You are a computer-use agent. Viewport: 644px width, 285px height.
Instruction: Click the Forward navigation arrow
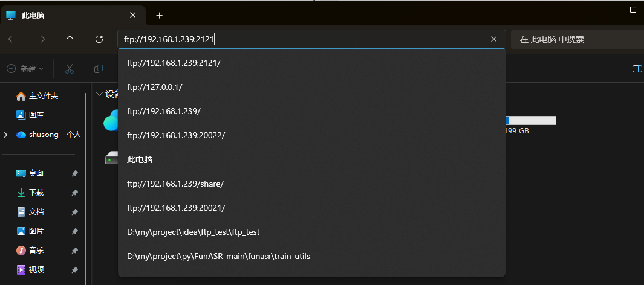41,39
